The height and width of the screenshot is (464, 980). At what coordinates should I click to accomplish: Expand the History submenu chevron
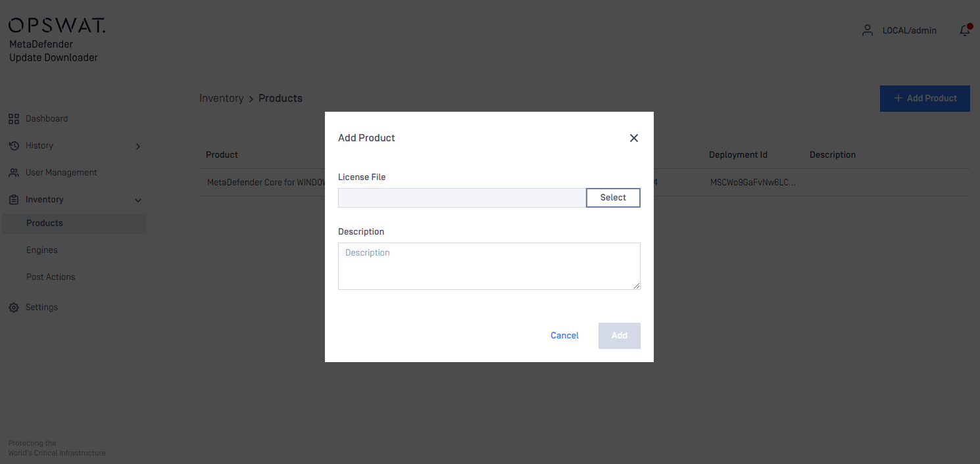tap(138, 146)
